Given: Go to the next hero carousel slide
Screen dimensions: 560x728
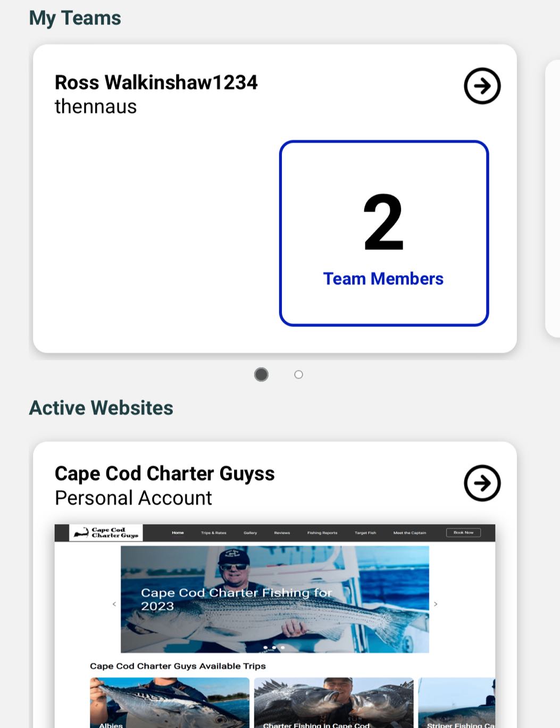Looking at the screenshot, I should 436,604.
